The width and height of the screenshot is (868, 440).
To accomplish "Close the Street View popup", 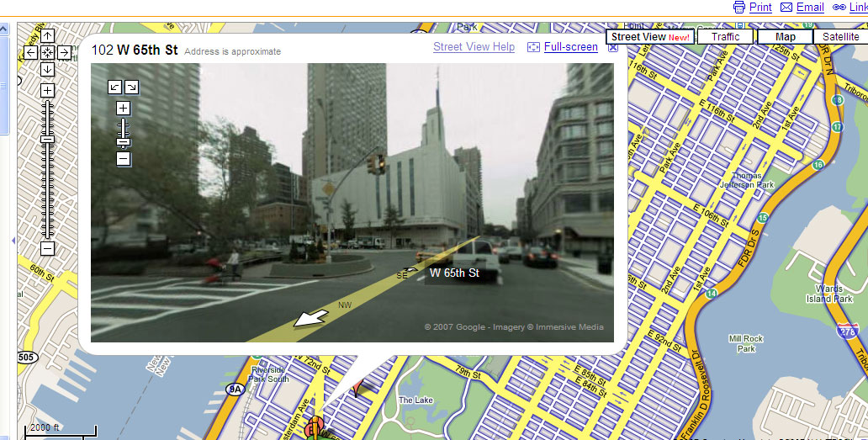I will click(x=613, y=47).
